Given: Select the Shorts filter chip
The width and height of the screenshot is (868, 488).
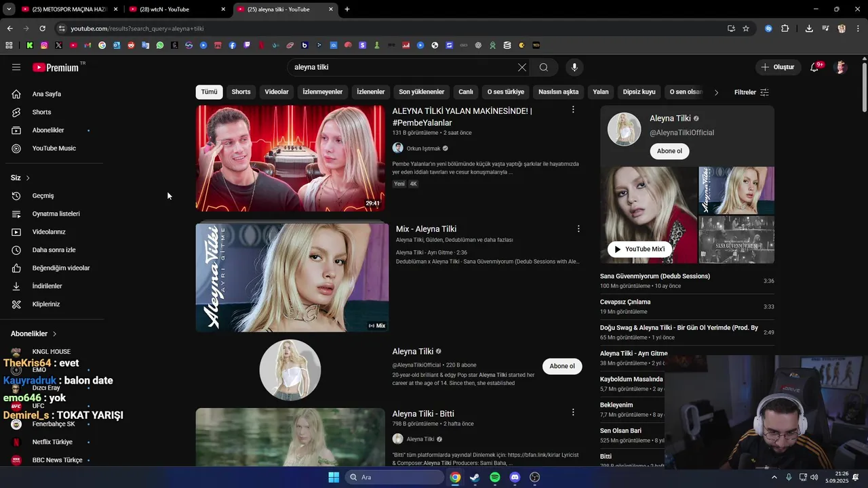Looking at the screenshot, I should click(241, 92).
